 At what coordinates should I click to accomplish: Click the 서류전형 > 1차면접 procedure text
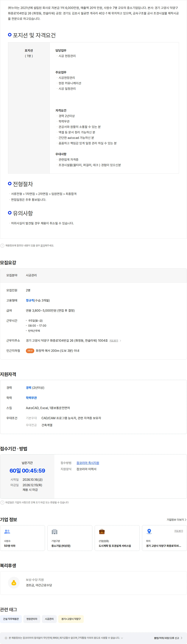point(44,194)
